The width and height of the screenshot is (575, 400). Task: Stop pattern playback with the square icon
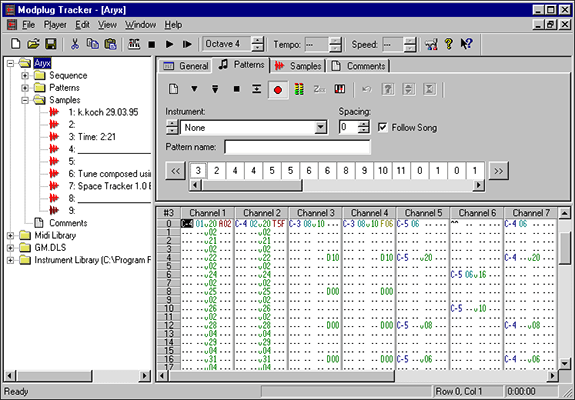pos(237,89)
